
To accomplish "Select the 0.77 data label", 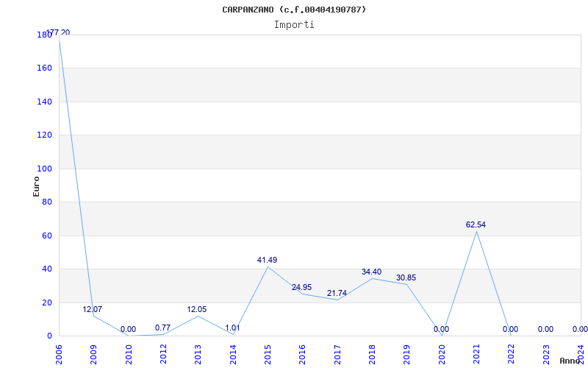I will 162,328.
